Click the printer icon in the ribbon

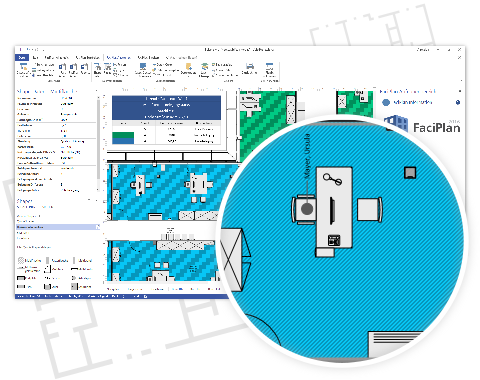(250, 66)
